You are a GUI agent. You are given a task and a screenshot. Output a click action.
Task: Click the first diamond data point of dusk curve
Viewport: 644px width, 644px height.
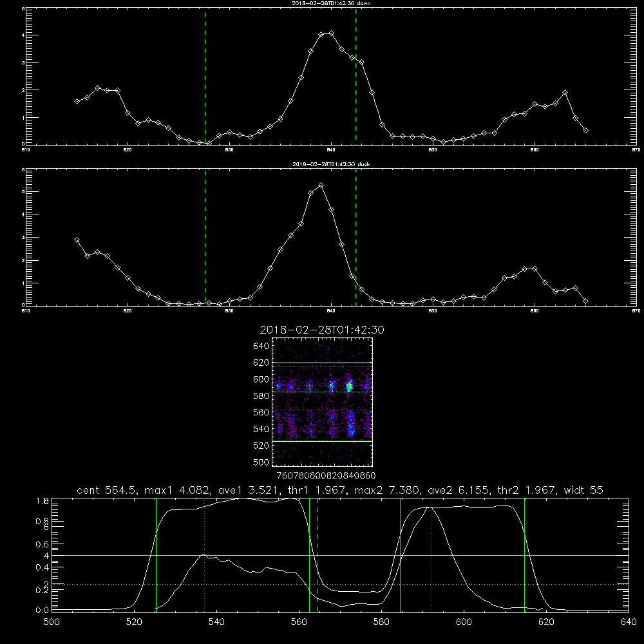pyautogui.click(x=77, y=240)
